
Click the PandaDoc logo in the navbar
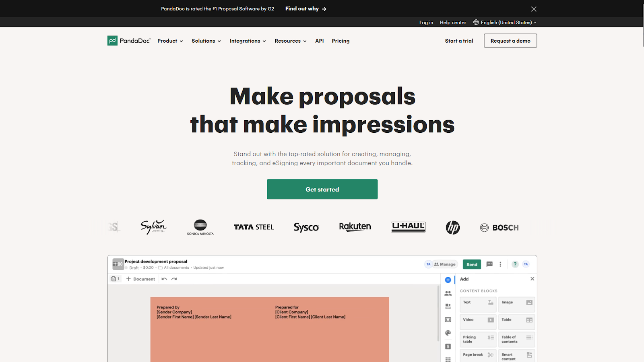click(x=129, y=41)
